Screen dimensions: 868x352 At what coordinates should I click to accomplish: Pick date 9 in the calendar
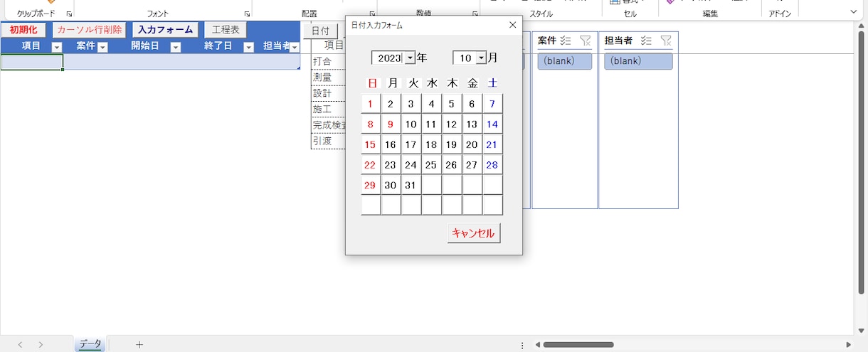391,124
